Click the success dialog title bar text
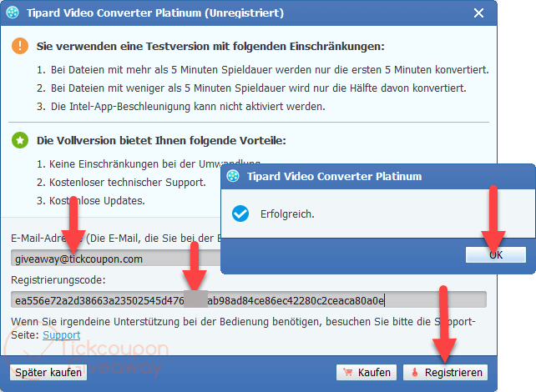The image size is (536, 392). click(x=334, y=176)
